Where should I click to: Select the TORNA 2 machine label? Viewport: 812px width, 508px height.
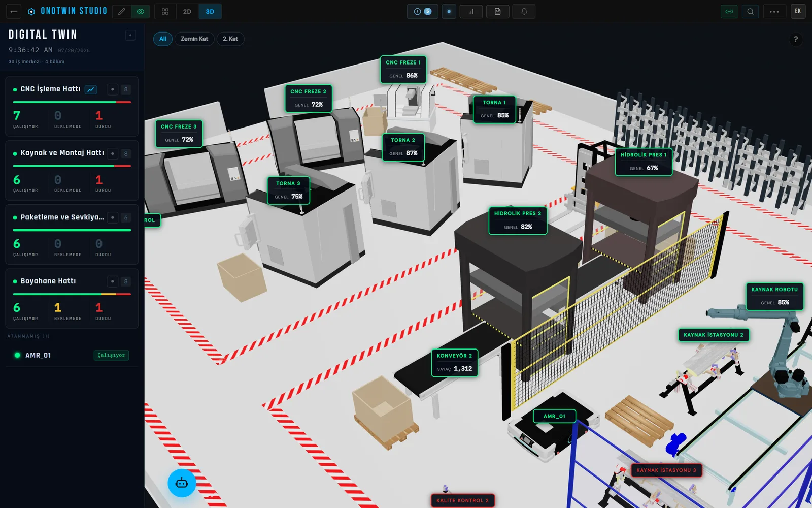point(403,147)
